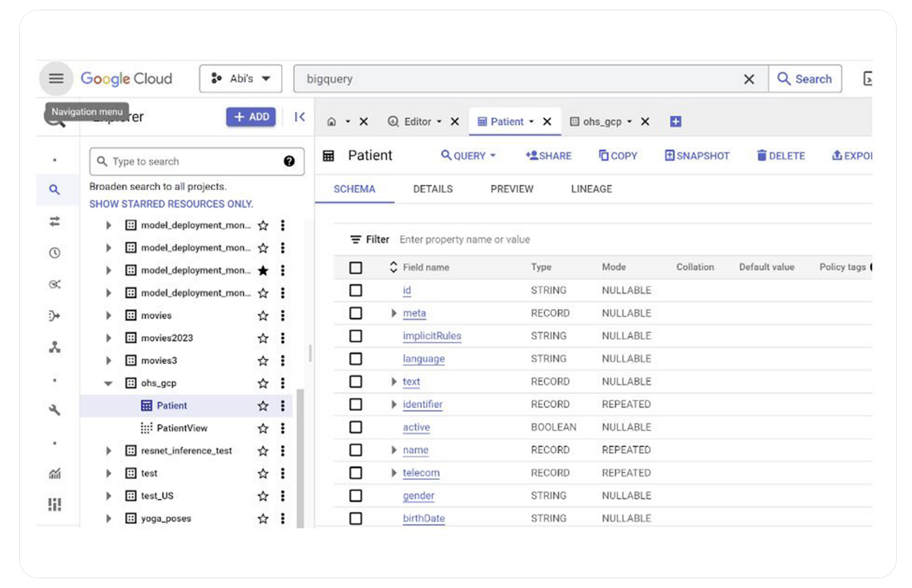Star the Patient table
This screenshot has height=588, width=912.
point(263,406)
